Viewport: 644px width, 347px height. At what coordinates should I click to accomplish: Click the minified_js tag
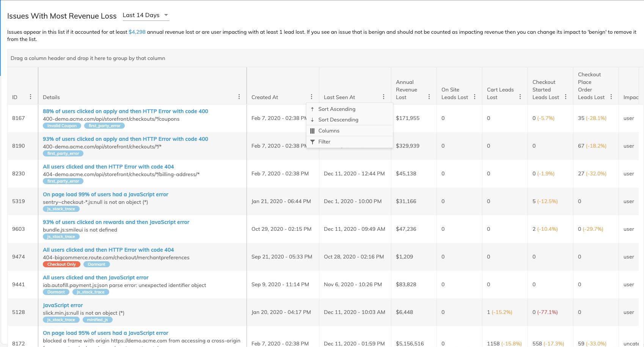coord(97,320)
